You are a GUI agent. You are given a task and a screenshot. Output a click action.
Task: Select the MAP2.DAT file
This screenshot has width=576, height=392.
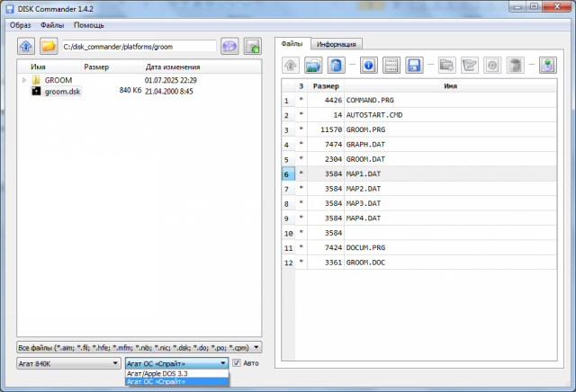tap(364, 188)
